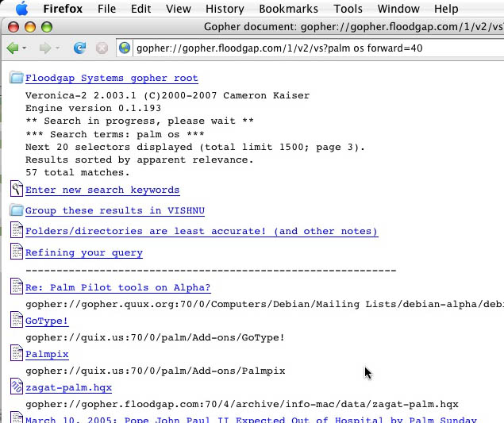Click the binary file icon next to zagat-palm.hqx
504x423 pixels.
click(x=17, y=386)
